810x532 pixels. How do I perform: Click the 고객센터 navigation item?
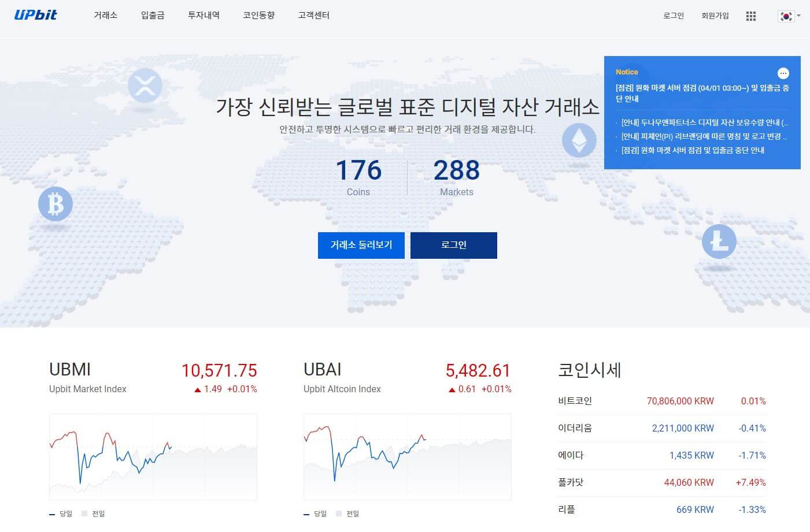313,16
